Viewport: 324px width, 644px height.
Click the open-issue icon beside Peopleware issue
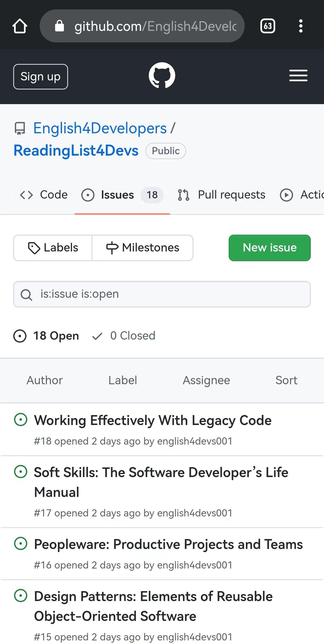(21, 544)
